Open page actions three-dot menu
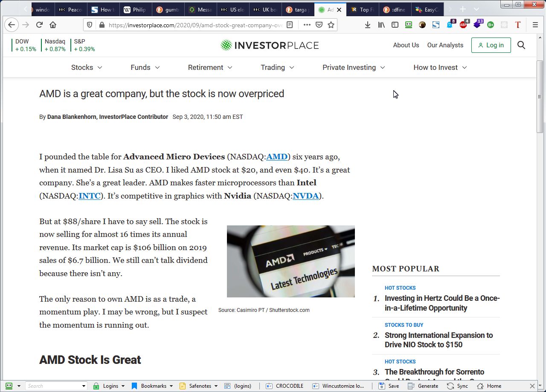Image resolution: width=546 pixels, height=392 pixels. point(307,25)
